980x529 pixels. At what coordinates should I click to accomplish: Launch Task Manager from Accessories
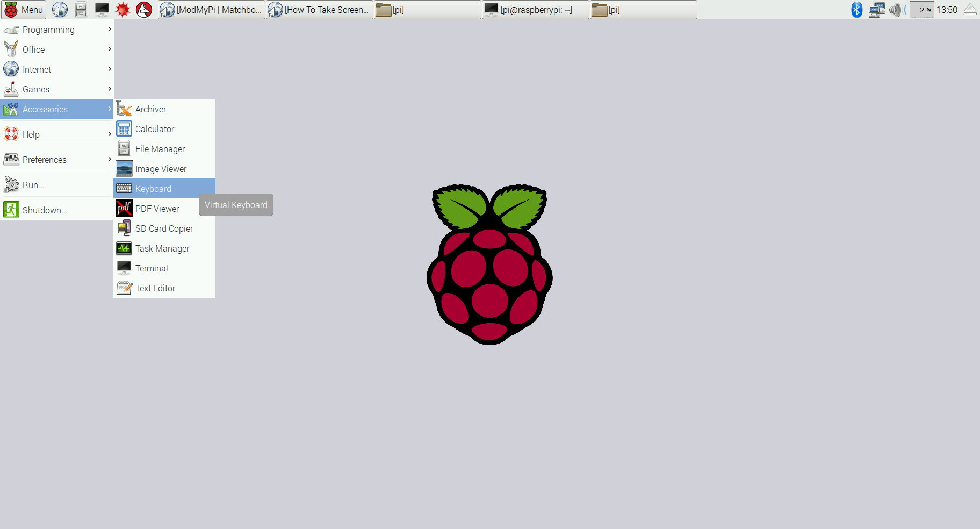(x=164, y=248)
